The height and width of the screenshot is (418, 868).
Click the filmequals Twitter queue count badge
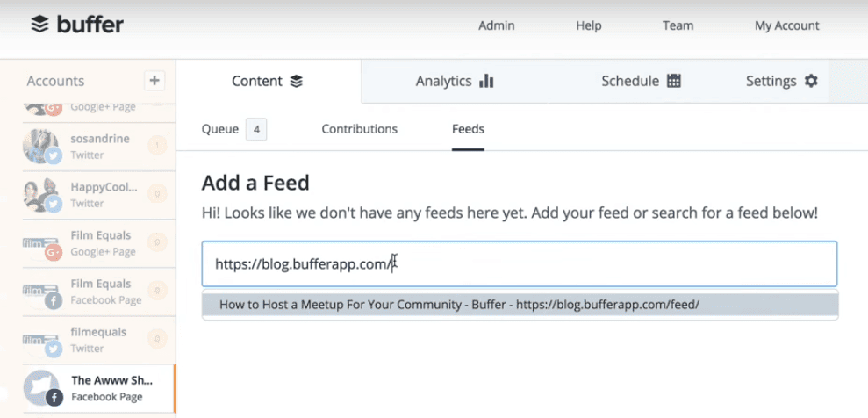[157, 339]
